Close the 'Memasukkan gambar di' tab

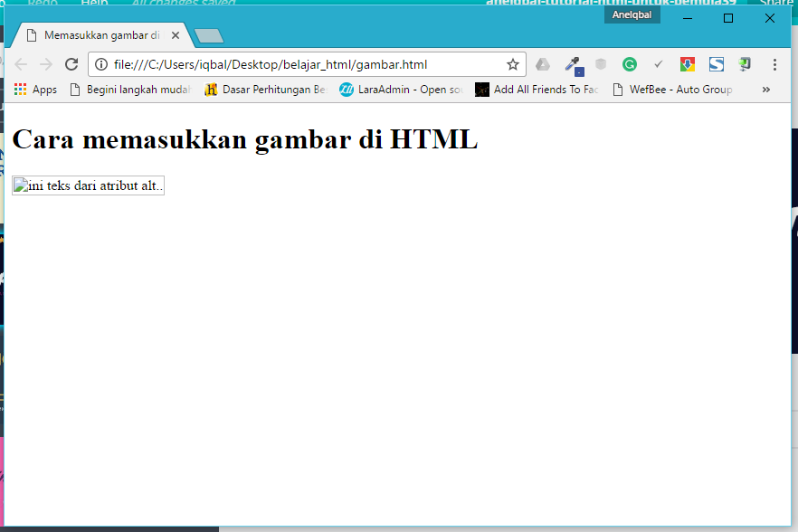[x=176, y=35]
